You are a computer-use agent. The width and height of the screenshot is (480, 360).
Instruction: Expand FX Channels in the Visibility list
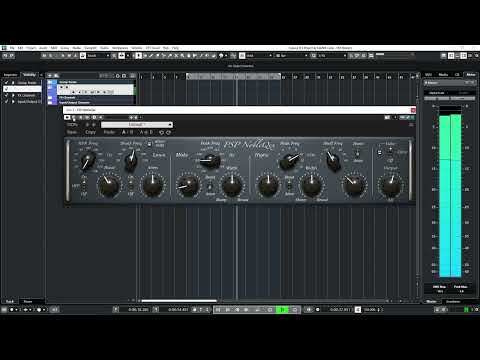click(13, 95)
